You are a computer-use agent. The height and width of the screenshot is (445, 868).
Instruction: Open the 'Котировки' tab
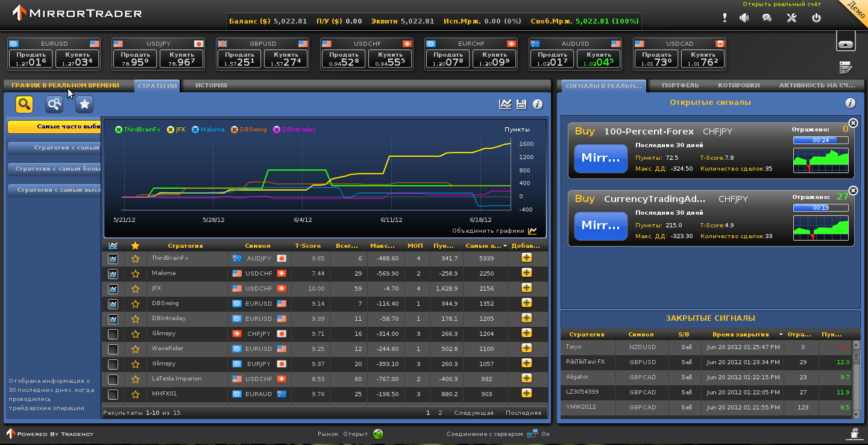coord(739,86)
